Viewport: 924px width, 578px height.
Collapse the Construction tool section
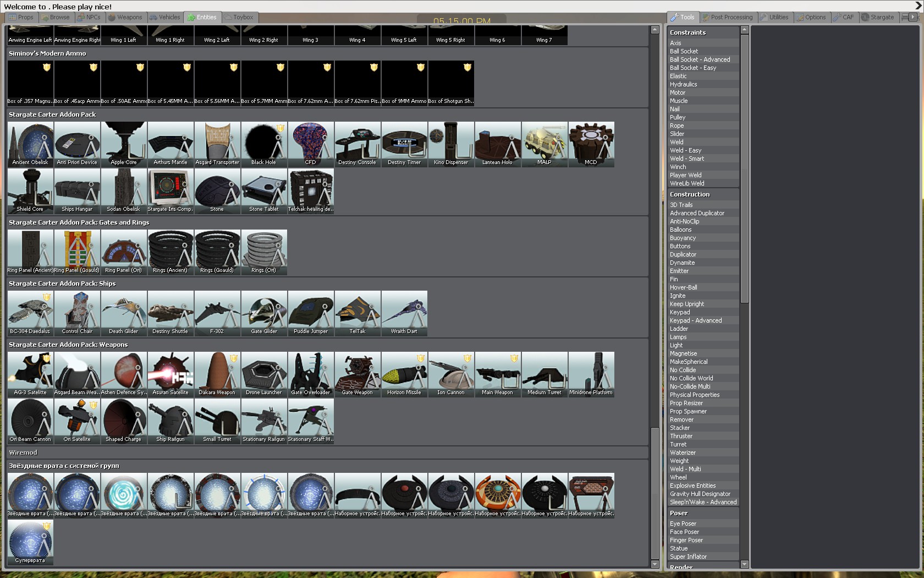click(x=690, y=194)
